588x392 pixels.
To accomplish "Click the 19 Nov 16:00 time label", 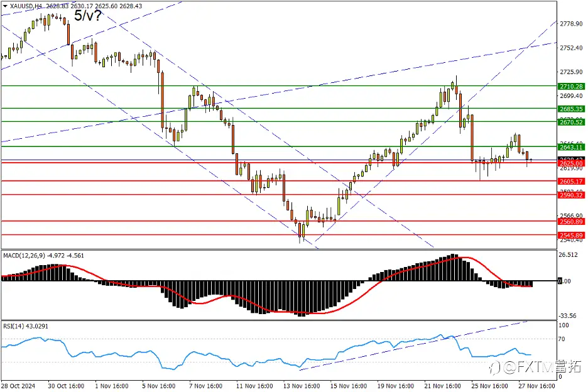I will tap(395, 386).
